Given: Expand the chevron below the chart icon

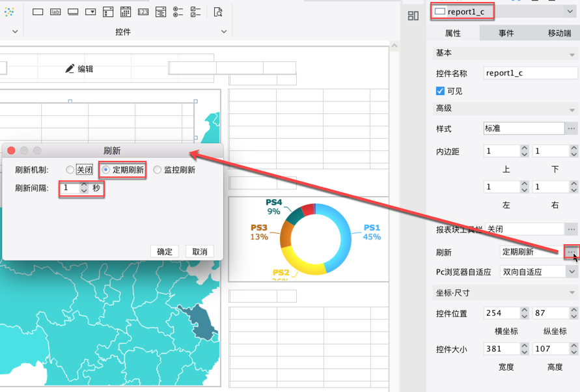Looking at the screenshot, I should (x=15, y=31).
